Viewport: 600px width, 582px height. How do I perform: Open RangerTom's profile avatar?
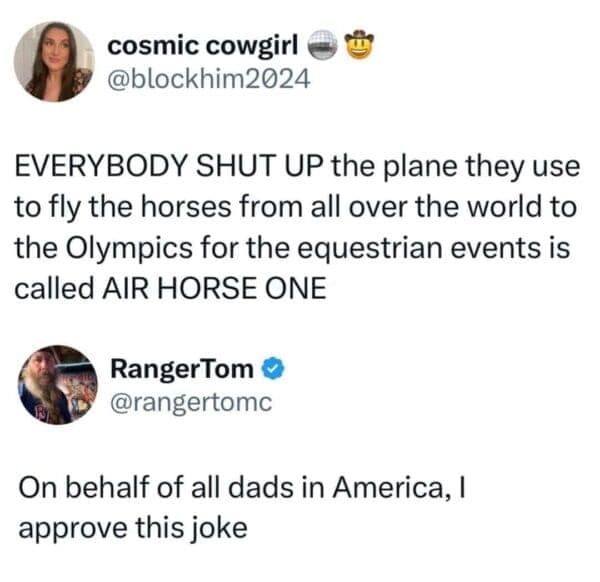click(56, 386)
